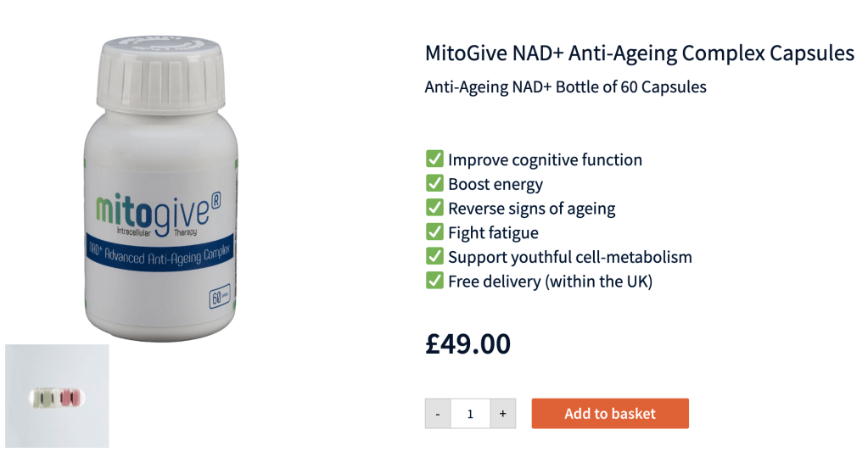Click the checkmark beside Support youthful cell-metabolism
The height and width of the screenshot is (463, 868).
434,256
